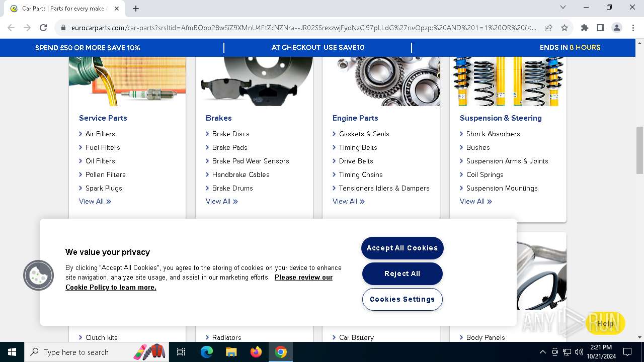Screen dimensions: 644x362
Task: Open the tab search chevron
Action: tap(563, 7)
